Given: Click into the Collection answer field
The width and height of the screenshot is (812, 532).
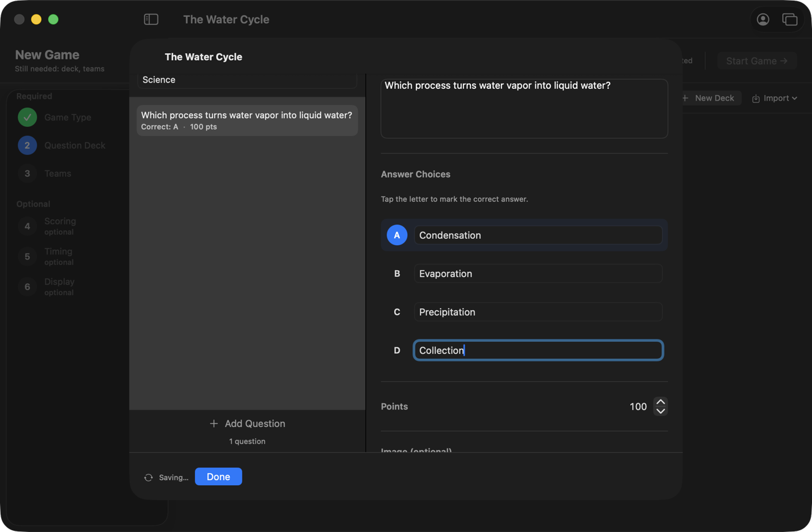Looking at the screenshot, I should pyautogui.click(x=538, y=351).
